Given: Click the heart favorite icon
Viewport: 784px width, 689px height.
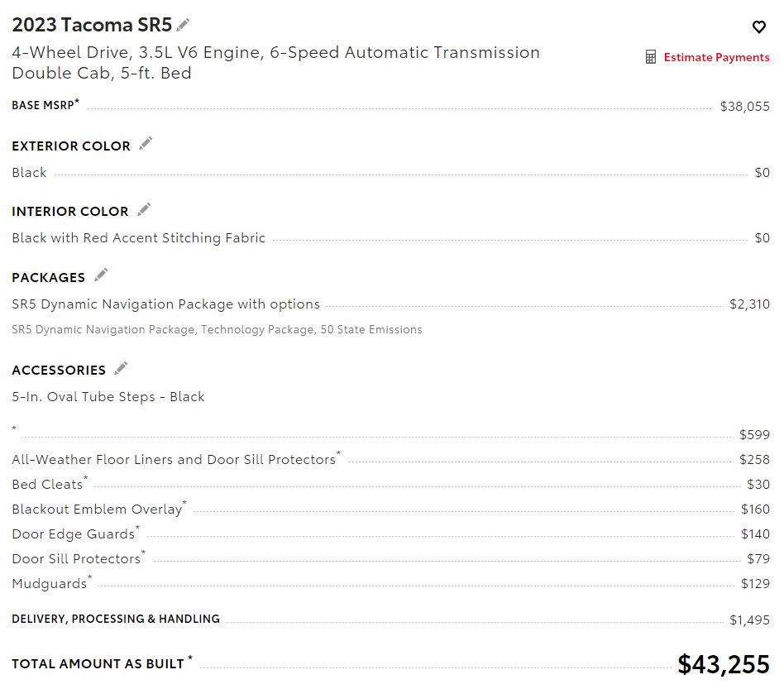Looking at the screenshot, I should (x=758, y=26).
